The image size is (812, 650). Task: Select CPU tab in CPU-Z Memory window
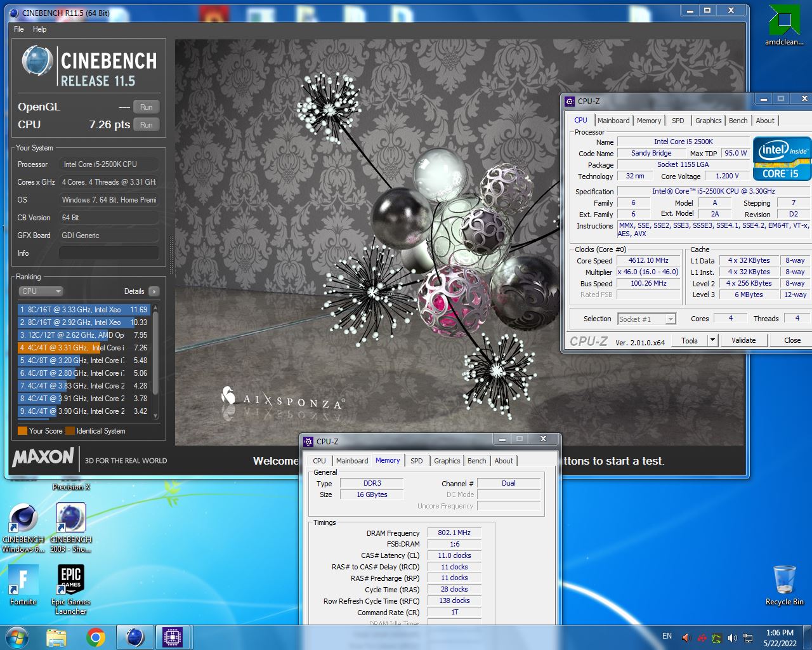(x=319, y=461)
